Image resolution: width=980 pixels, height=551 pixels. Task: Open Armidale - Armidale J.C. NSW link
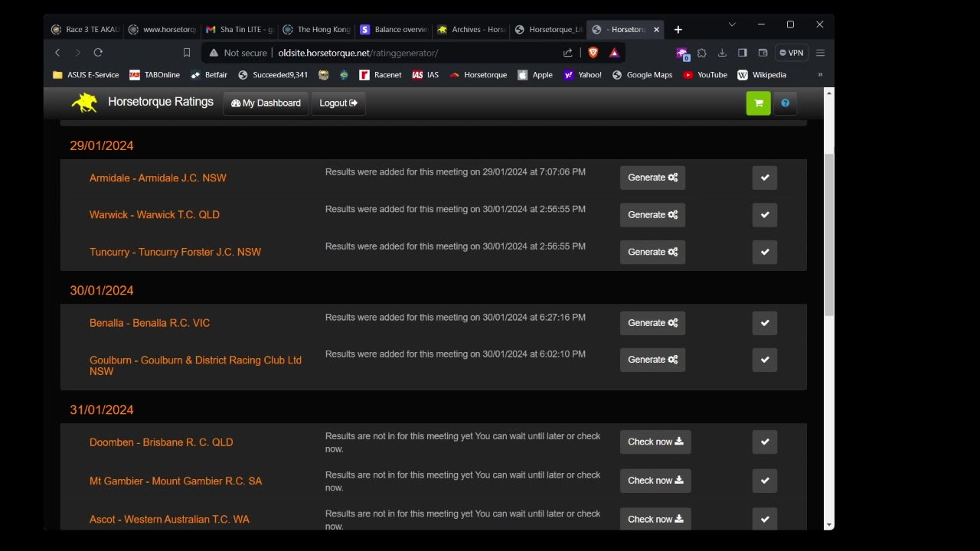[158, 178]
